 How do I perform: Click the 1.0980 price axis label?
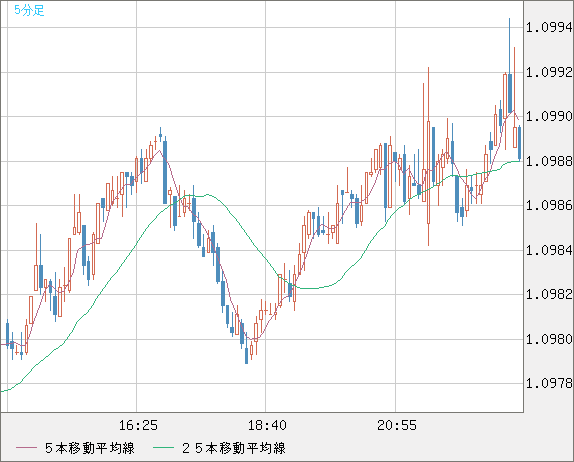pos(549,339)
